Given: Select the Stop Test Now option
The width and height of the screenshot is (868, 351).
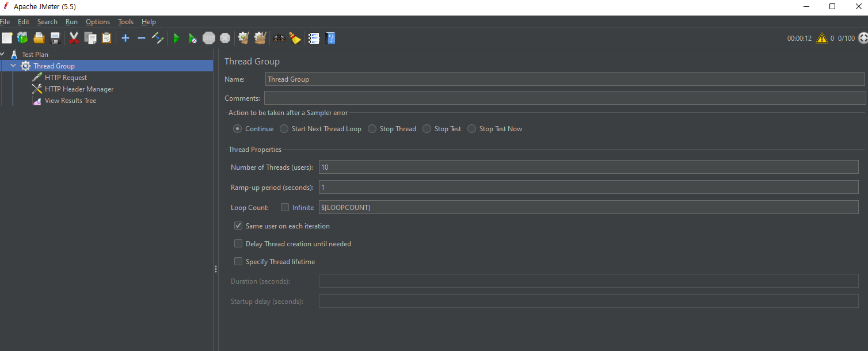Looking at the screenshot, I should (x=471, y=129).
